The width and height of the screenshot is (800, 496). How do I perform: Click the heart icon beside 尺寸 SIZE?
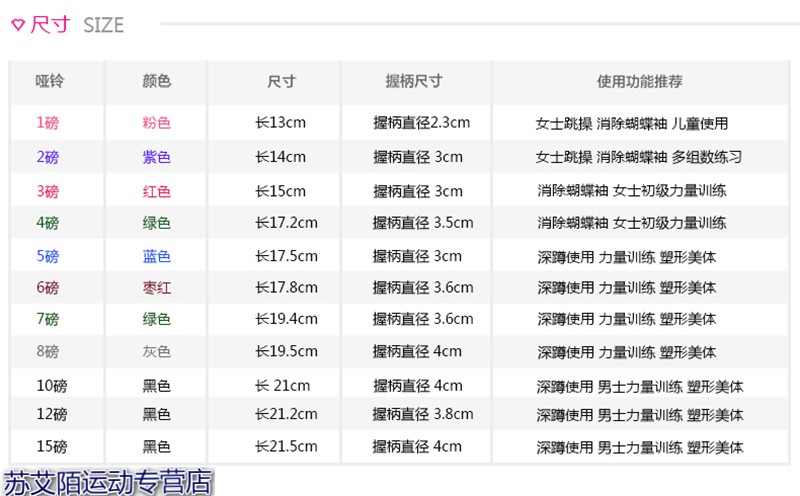[17, 25]
